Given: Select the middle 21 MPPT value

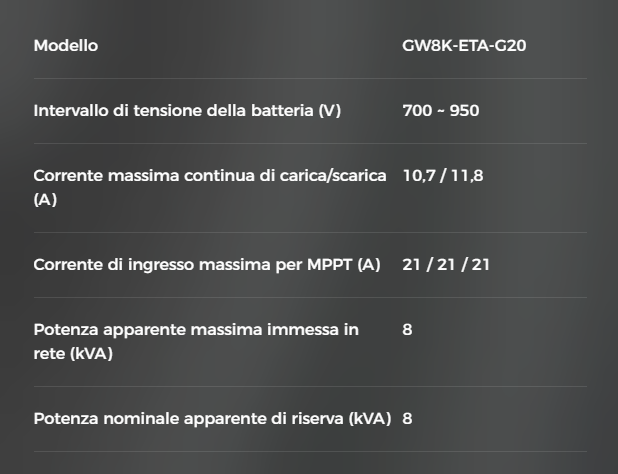Looking at the screenshot, I should pyautogui.click(x=446, y=265).
